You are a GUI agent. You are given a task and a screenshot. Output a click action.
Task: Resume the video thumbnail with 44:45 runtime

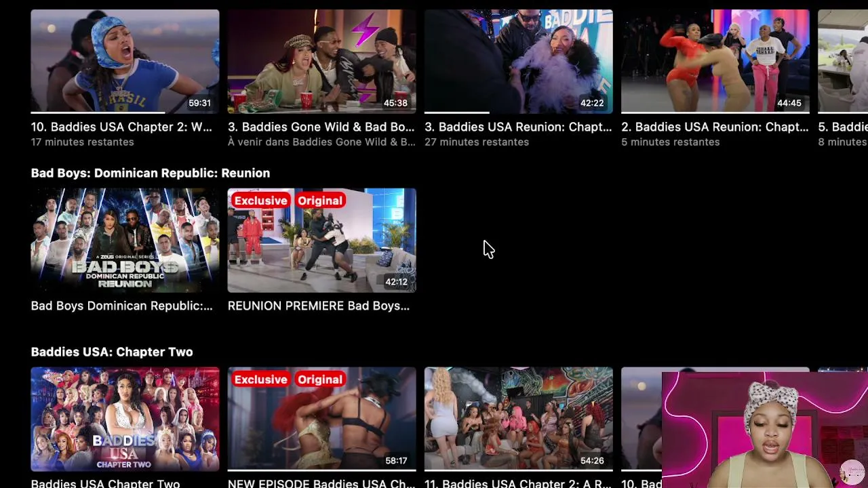715,61
